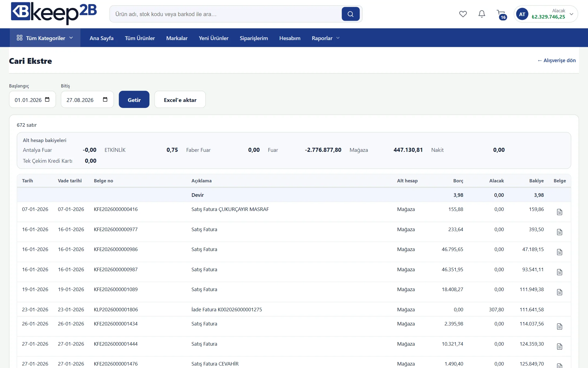This screenshot has width=588, height=368.
Task: Click the Devir row label
Action: coord(197,195)
